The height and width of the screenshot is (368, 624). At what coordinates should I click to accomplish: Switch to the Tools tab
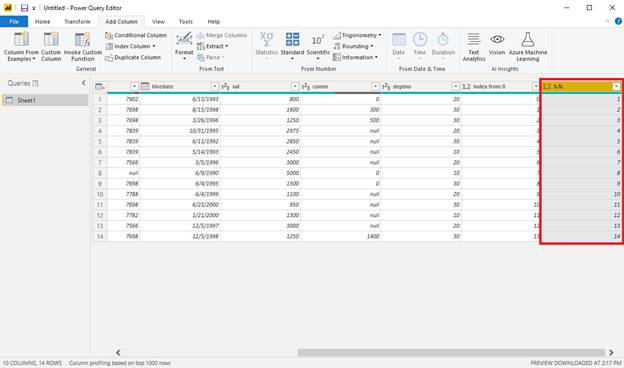click(185, 21)
